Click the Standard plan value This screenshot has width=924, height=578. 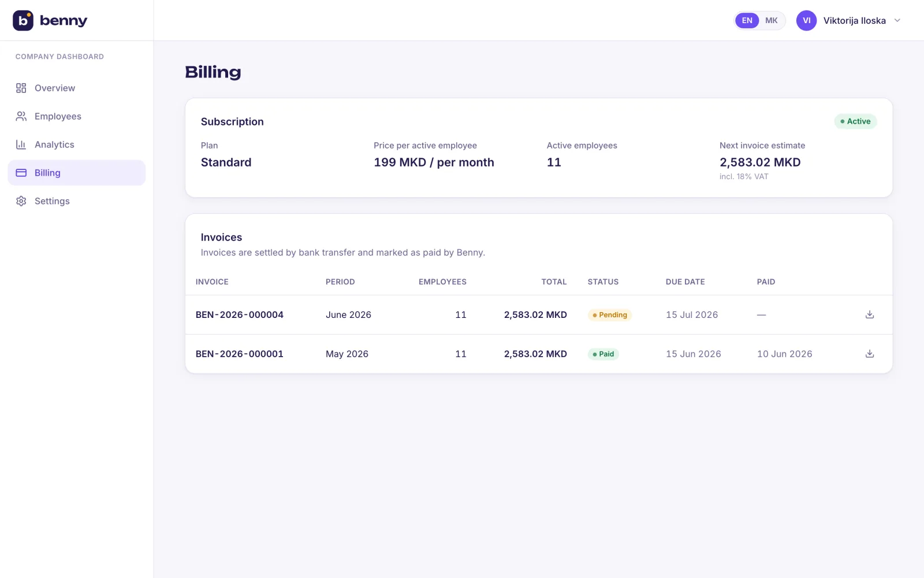coord(226,162)
